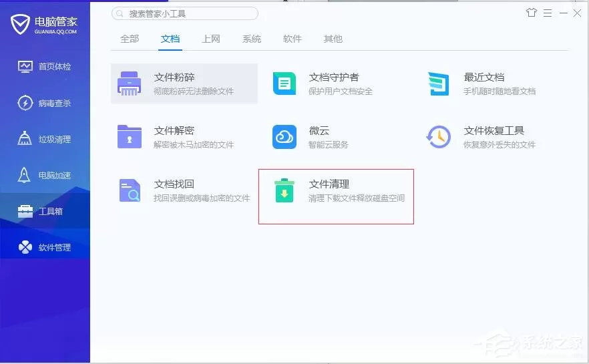Open the 文档找回 search document icon
The width and height of the screenshot is (589, 364).
pos(130,190)
